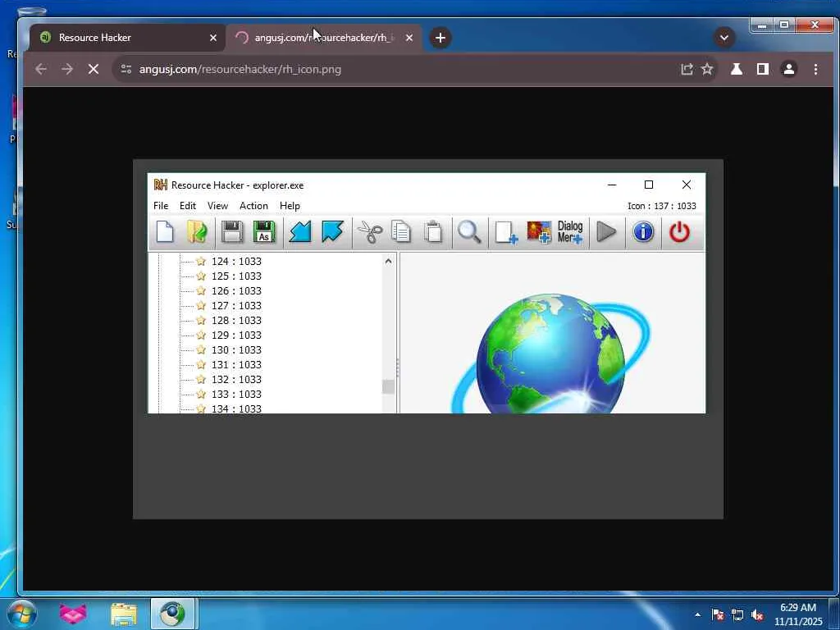Go forward using the browser forward arrow
The height and width of the screenshot is (630, 840).
(x=67, y=69)
